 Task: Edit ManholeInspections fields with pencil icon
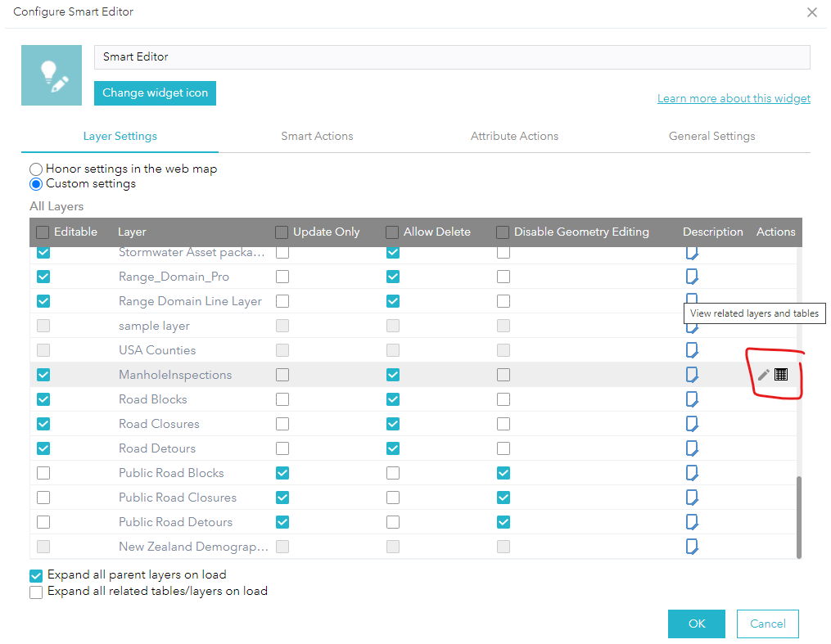pyautogui.click(x=763, y=375)
